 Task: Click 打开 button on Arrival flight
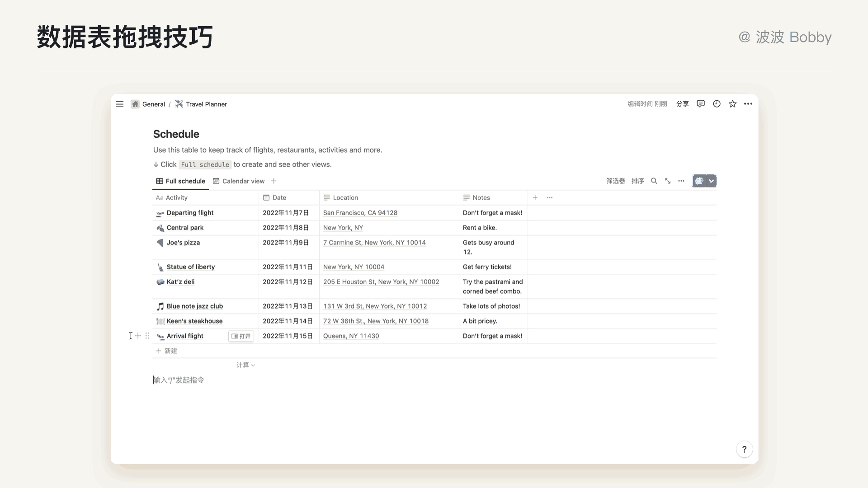click(241, 336)
